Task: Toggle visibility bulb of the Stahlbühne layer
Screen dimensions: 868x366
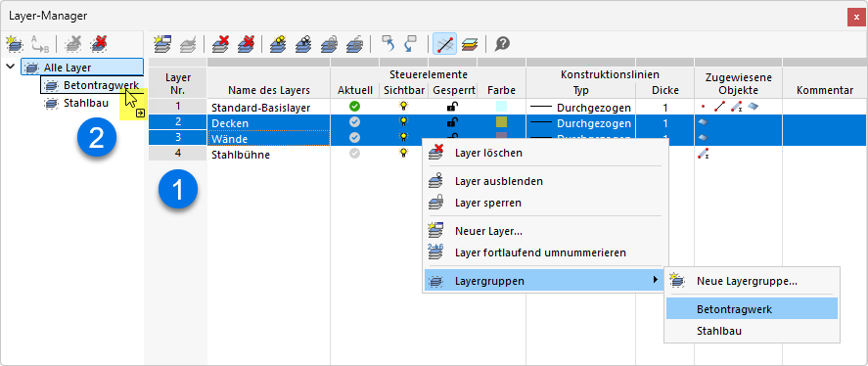Action: pos(404,154)
